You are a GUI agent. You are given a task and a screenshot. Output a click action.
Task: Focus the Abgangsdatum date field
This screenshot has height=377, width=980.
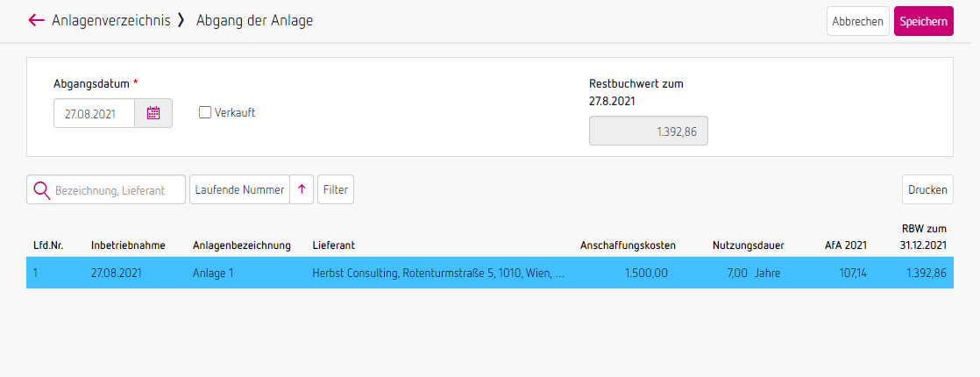point(94,113)
